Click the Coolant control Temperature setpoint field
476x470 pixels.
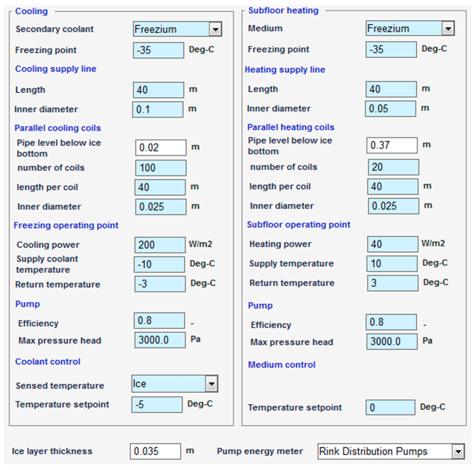(x=157, y=405)
